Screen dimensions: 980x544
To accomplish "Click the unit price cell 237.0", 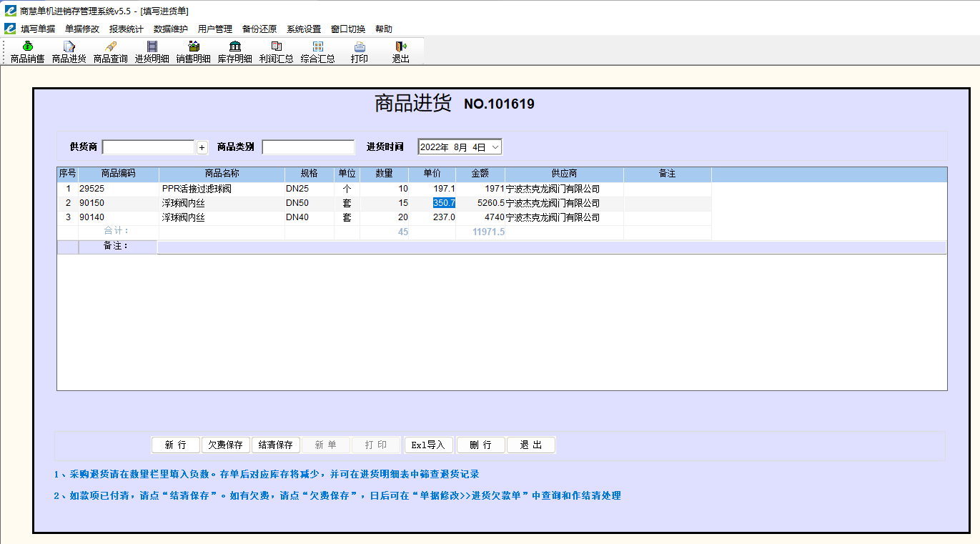I will pyautogui.click(x=432, y=217).
